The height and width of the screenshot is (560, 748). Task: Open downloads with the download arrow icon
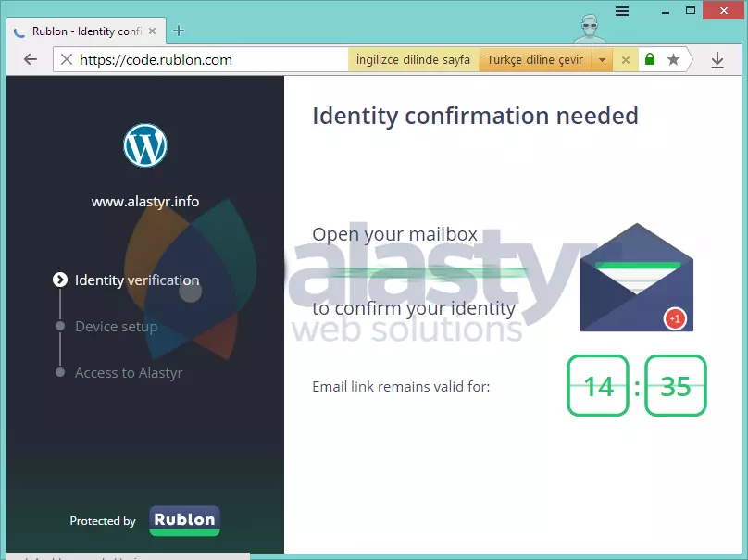tap(717, 60)
